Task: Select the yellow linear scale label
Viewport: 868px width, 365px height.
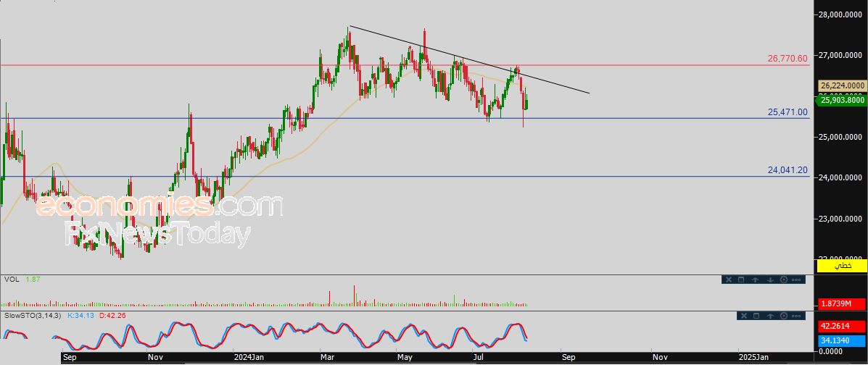Action: [841, 267]
